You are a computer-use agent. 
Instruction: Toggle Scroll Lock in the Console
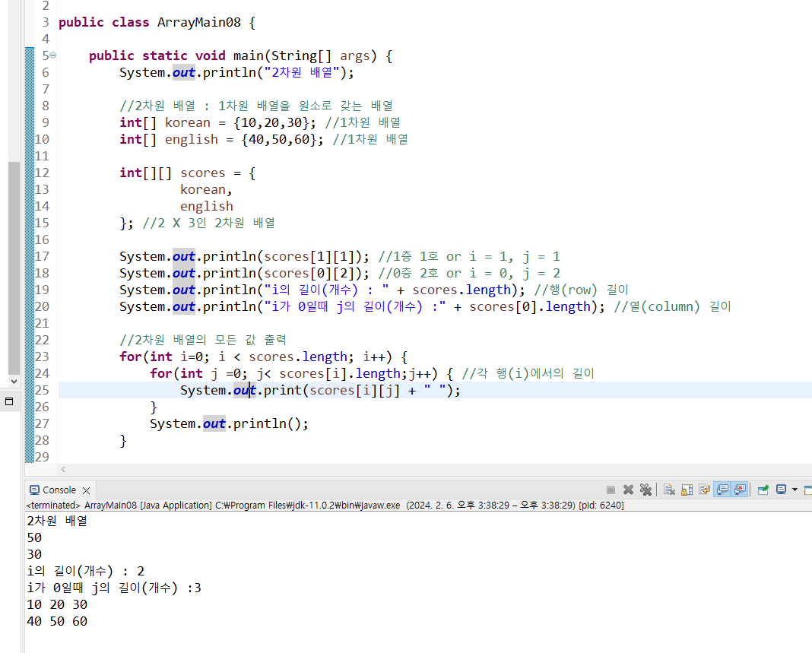[687, 490]
